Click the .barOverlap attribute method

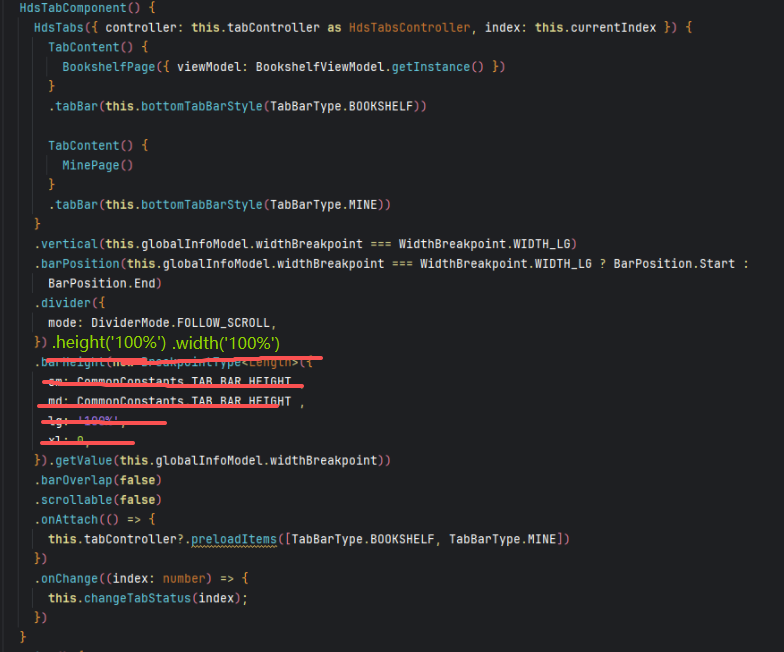[74, 480]
